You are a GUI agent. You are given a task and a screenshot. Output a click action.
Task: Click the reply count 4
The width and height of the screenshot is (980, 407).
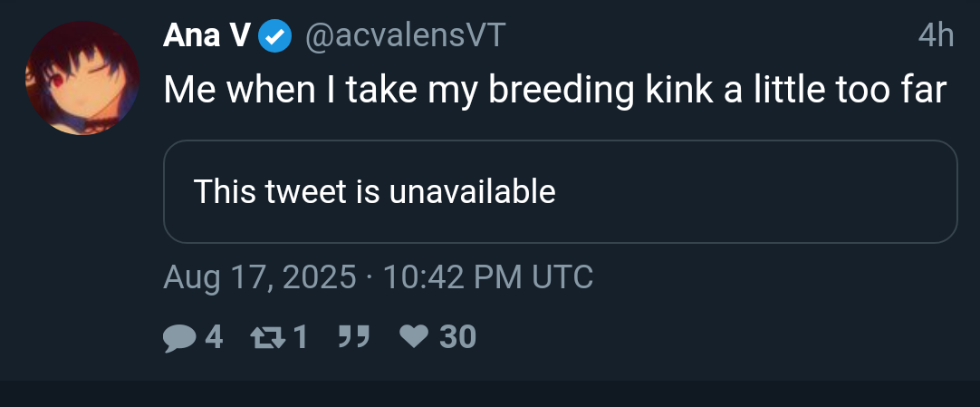pos(214,338)
